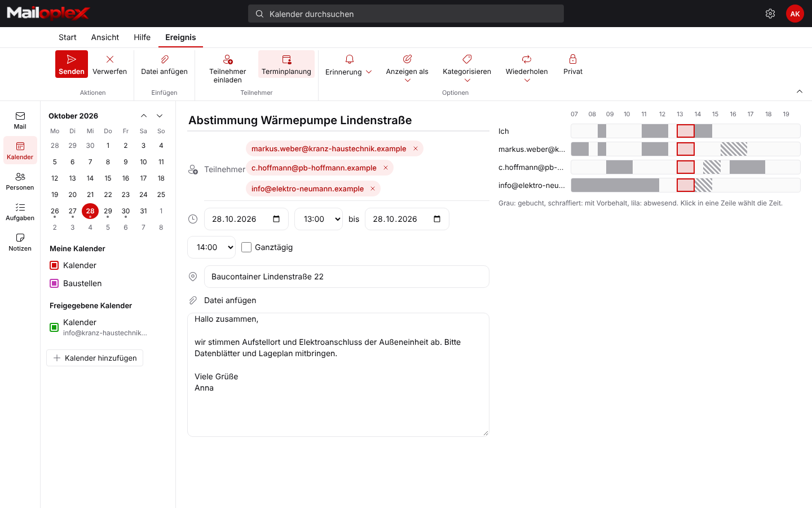Screen dimensions: 812x508
Task: Mark the event as Privat
Action: click(573, 64)
